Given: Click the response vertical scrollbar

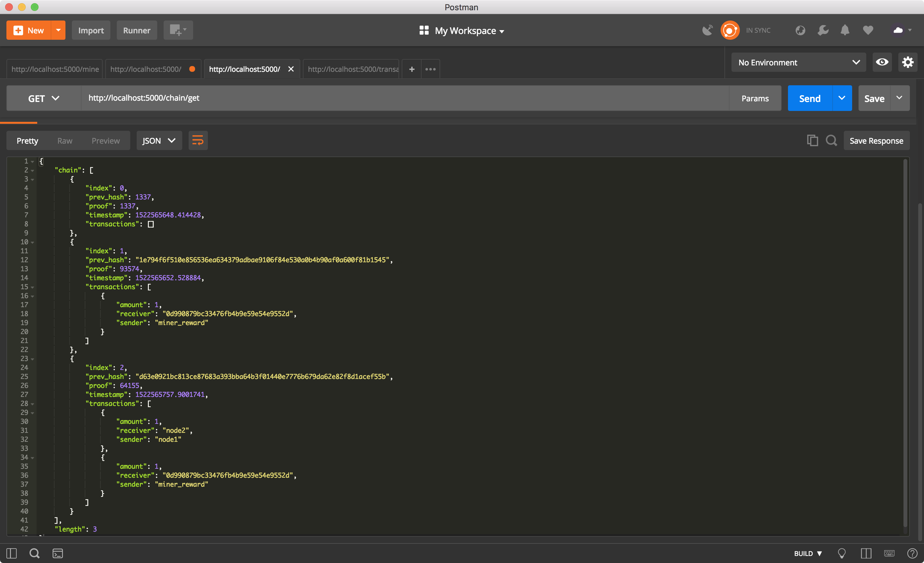Looking at the screenshot, I should [905, 343].
